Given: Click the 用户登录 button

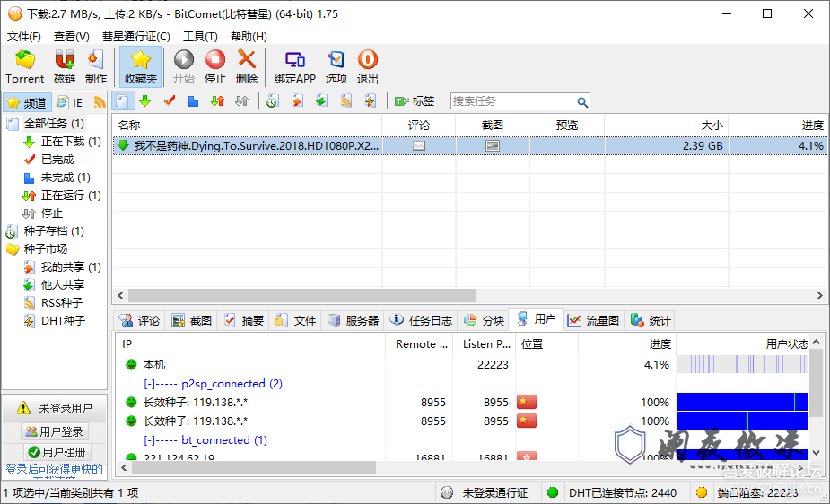Looking at the screenshot, I should click(x=55, y=431).
